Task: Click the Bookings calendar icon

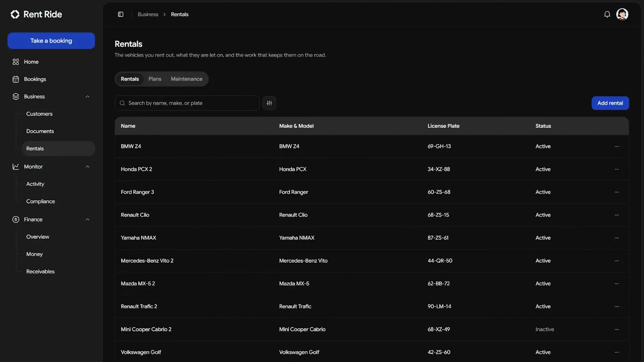Action: 16,79
